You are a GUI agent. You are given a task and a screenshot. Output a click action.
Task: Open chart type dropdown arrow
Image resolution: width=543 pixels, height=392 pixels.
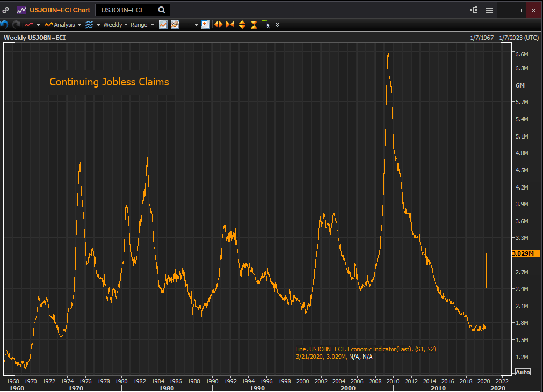[38, 25]
